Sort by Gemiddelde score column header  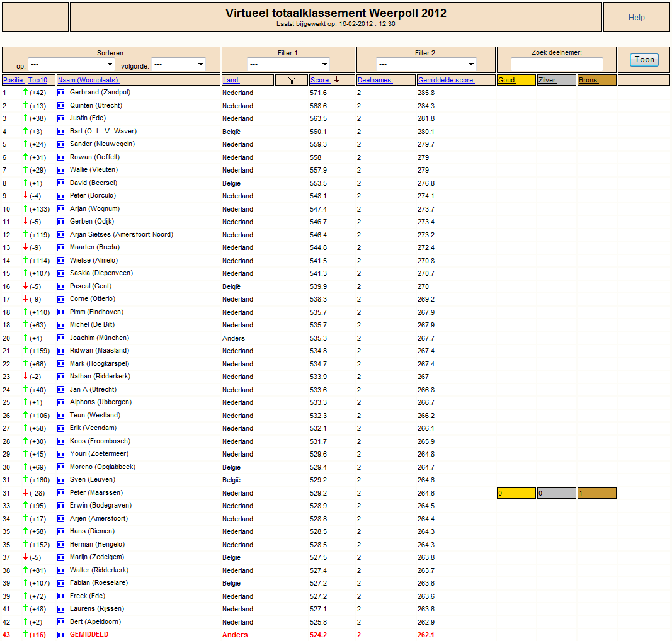[x=446, y=80]
